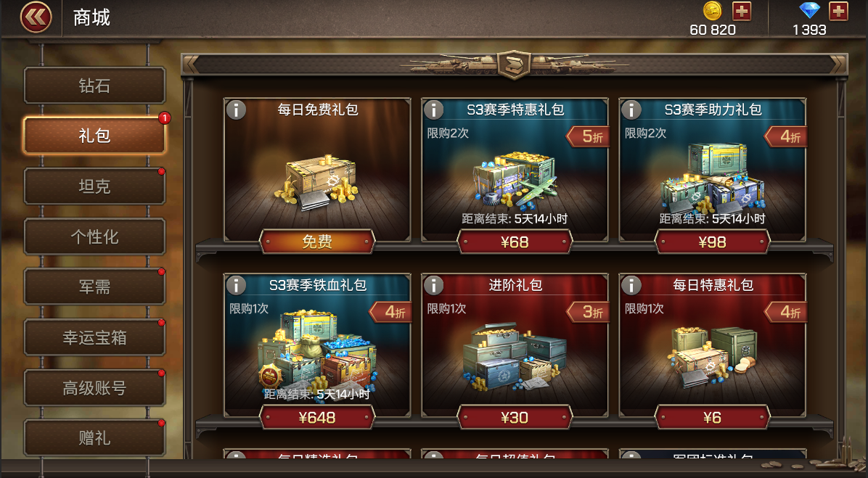This screenshot has height=478, width=868.
Task: Open info icon on S3赛季铁血礼包
Action: [x=237, y=285]
